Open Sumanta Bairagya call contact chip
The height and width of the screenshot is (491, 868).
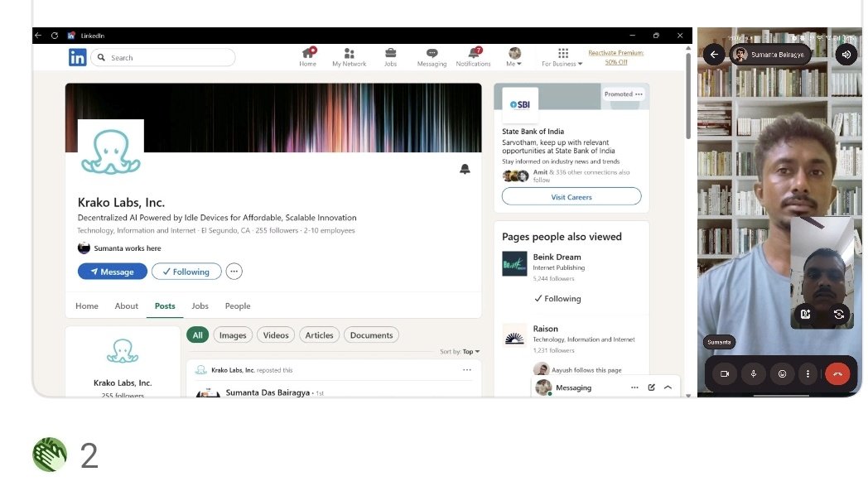pos(770,55)
